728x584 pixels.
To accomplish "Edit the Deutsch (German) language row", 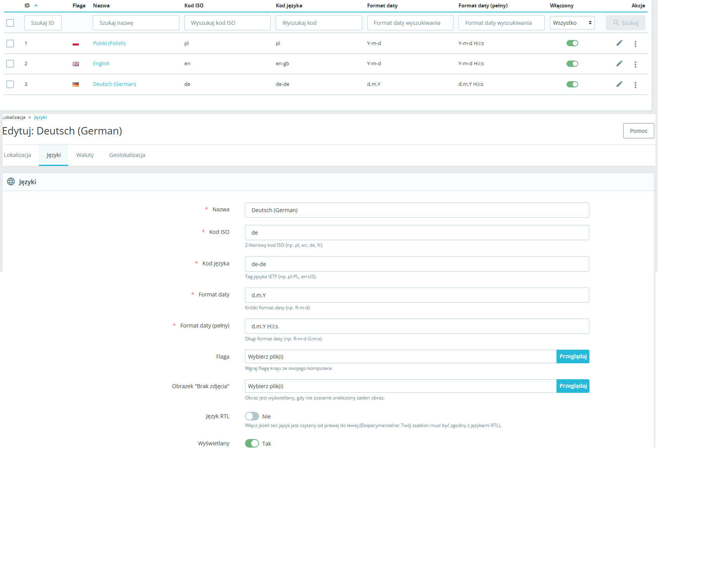I will 619,84.
